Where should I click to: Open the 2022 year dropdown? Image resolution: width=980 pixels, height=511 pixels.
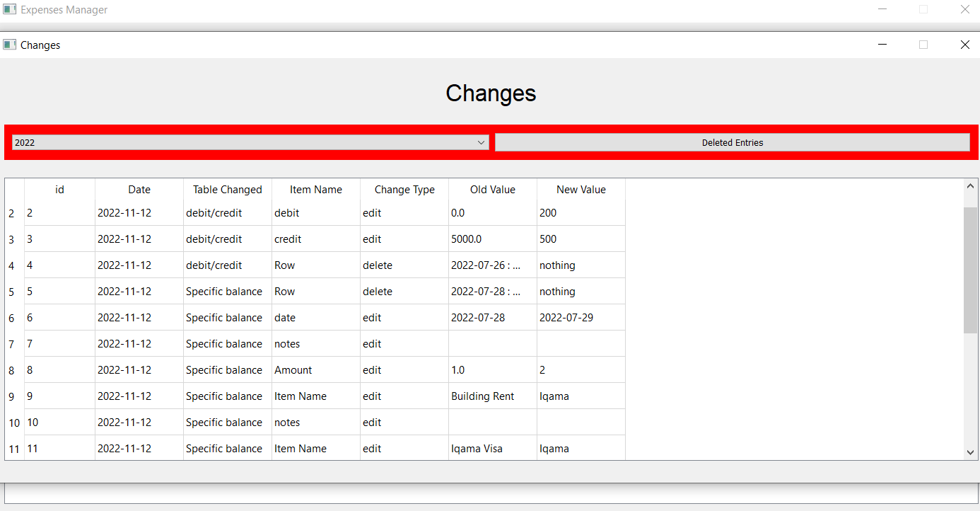click(x=250, y=142)
